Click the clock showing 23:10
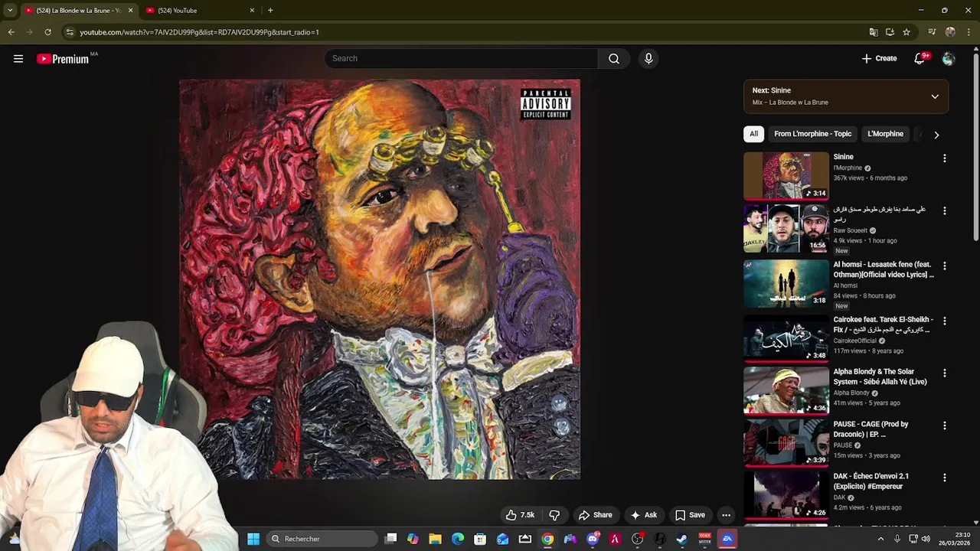The image size is (980, 551). [x=962, y=535]
